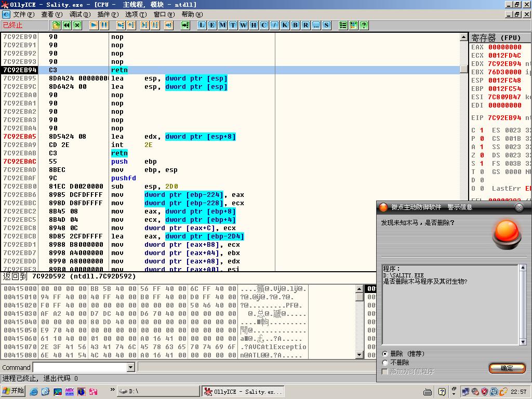Select the 不删除 radio button
Viewport: 532px width, 399px height.
pos(385,363)
